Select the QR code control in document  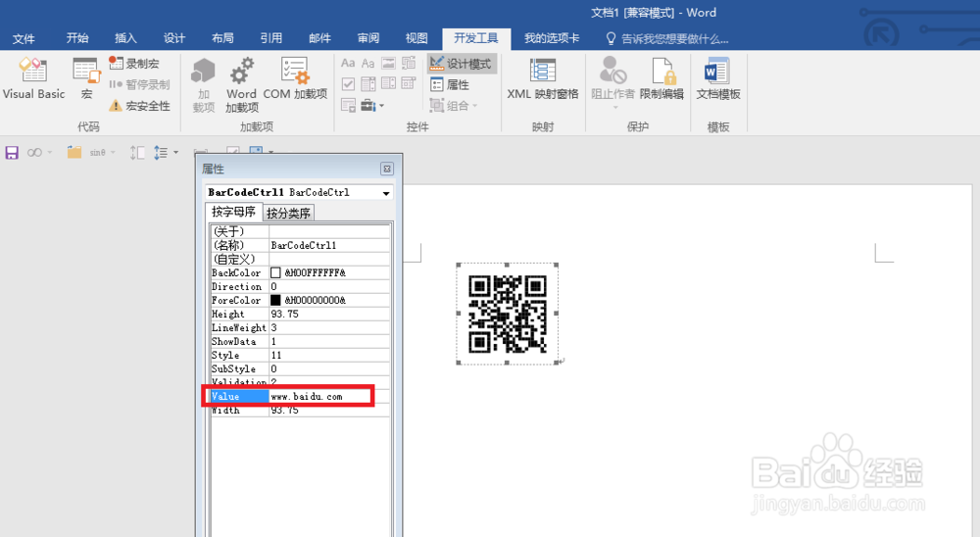tap(507, 314)
